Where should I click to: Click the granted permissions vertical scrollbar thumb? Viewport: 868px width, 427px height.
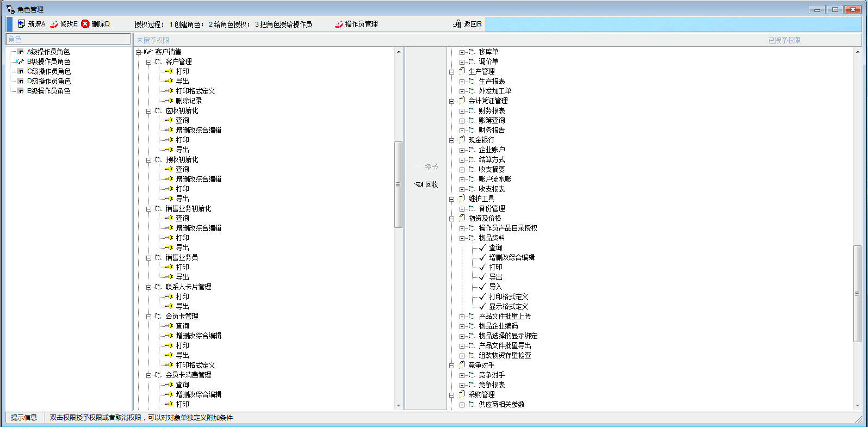click(857, 293)
